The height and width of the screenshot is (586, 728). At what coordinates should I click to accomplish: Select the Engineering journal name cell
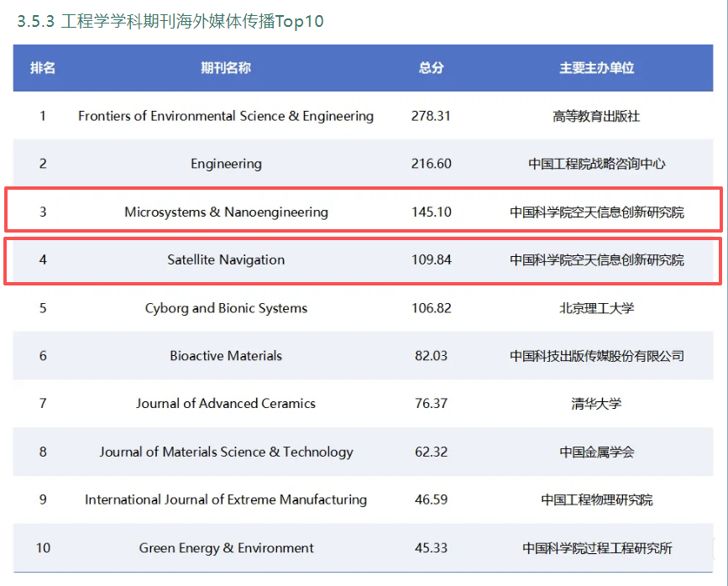coord(226,164)
